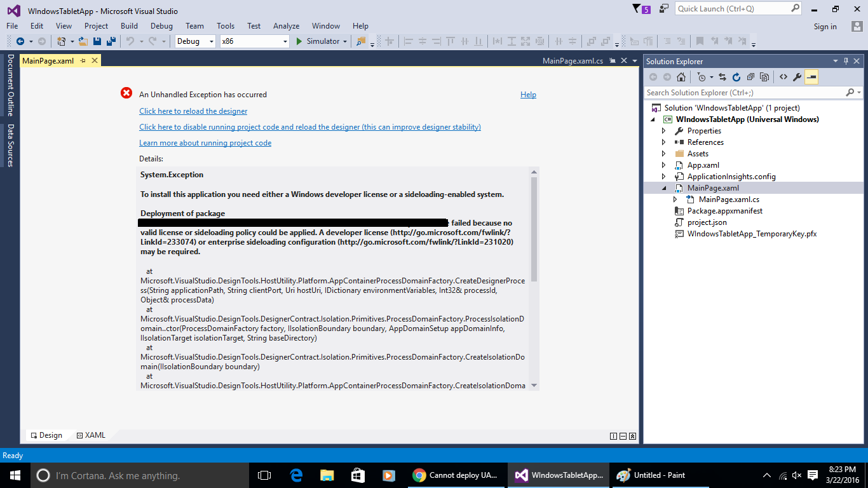Select project.json in Solution Explorer
The height and width of the screenshot is (488, 868).
point(707,222)
